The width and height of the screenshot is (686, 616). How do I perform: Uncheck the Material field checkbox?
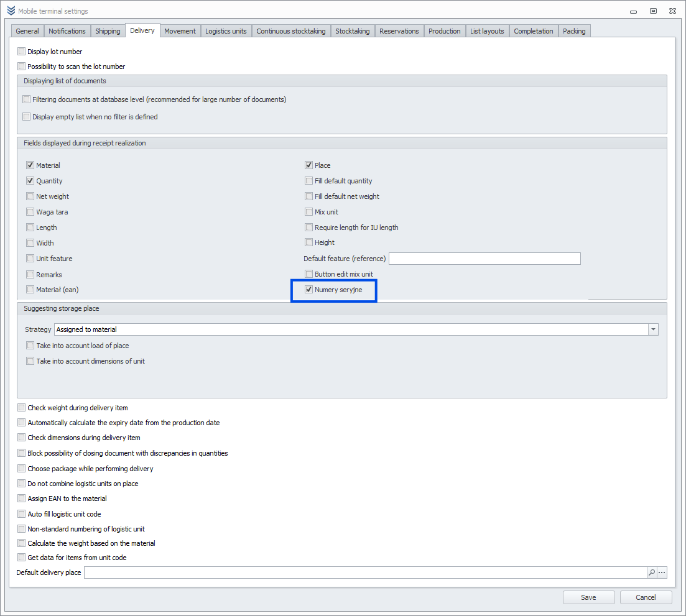pos(30,165)
